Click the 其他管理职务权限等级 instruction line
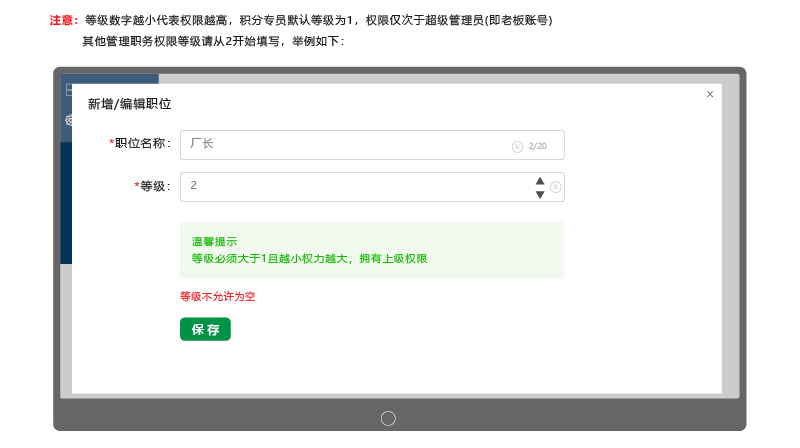This screenshot has height=448, width=800. [x=212, y=41]
